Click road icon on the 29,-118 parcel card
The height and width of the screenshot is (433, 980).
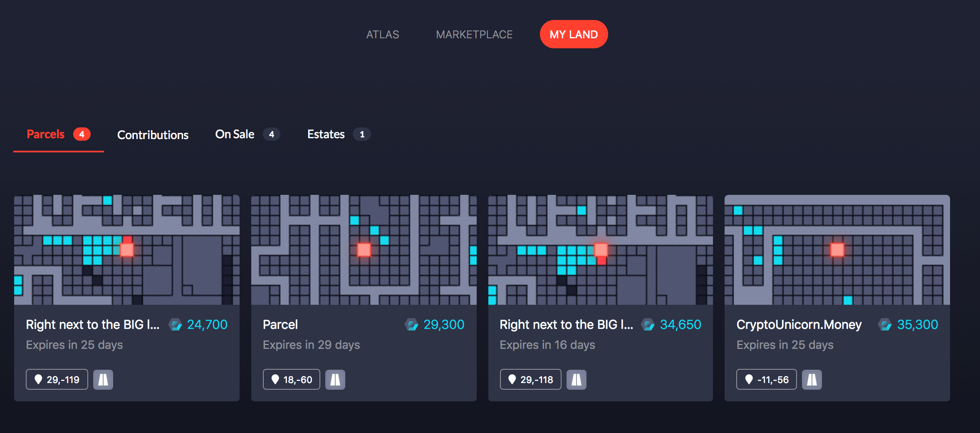tap(577, 379)
